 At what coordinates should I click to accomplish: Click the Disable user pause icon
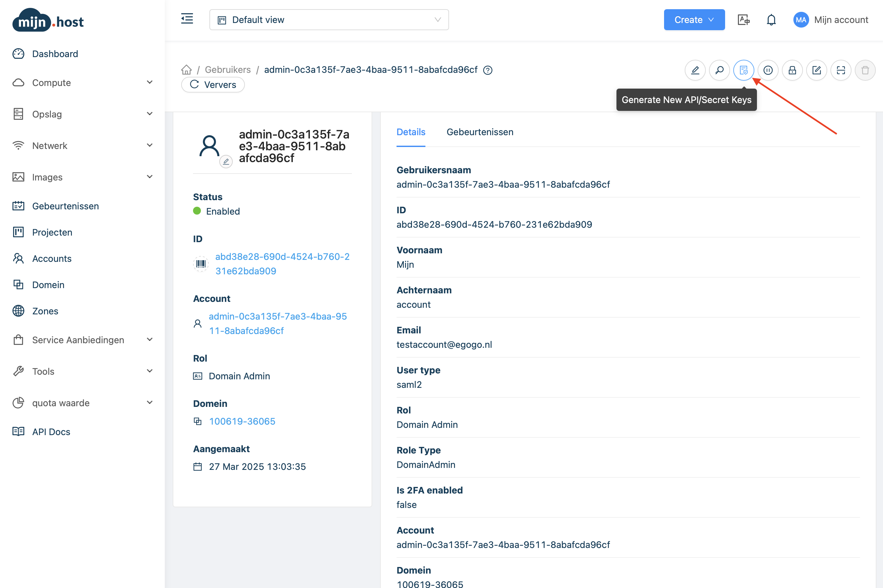pos(768,70)
